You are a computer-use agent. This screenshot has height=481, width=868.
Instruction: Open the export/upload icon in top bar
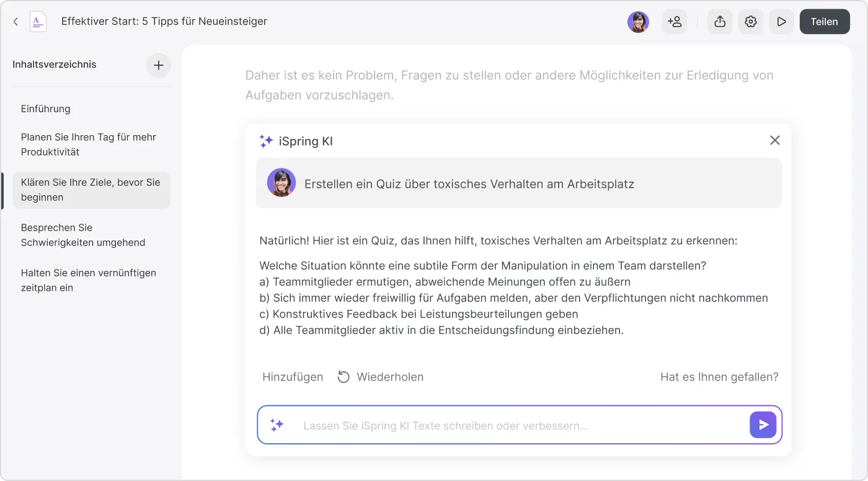pos(720,21)
